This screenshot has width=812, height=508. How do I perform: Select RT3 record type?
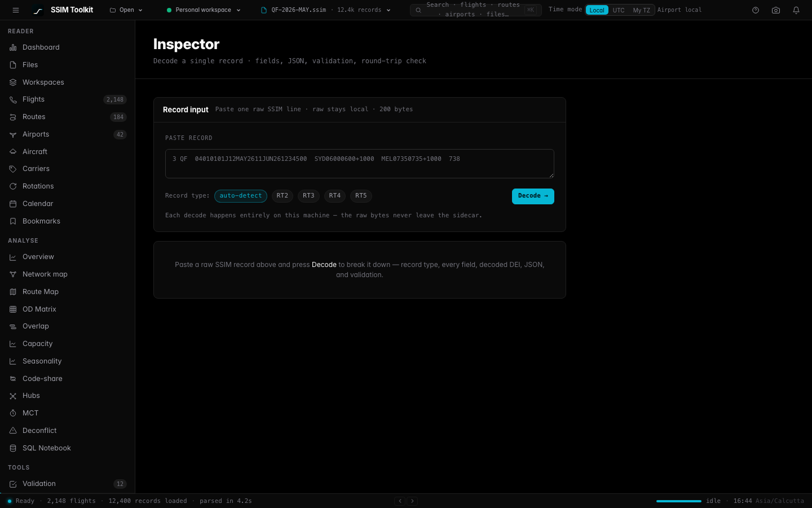[308, 196]
